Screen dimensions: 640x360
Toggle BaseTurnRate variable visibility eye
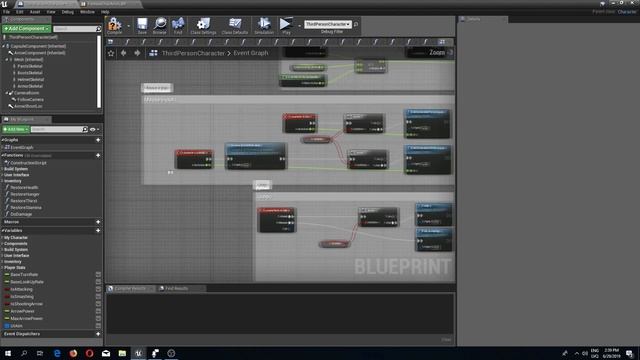[98, 275]
